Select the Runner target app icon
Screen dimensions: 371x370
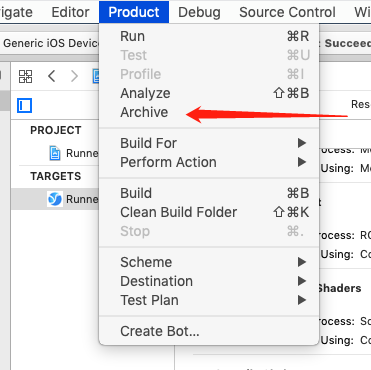(55, 199)
